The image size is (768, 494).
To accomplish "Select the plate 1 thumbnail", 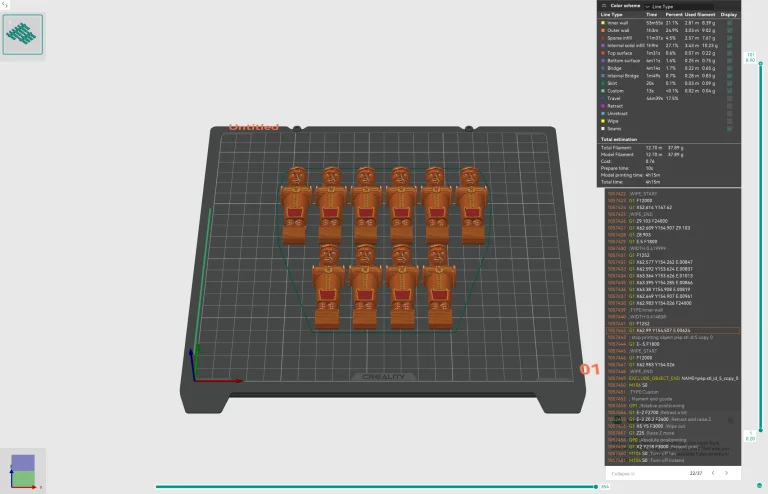I will pyautogui.click(x=23, y=36).
